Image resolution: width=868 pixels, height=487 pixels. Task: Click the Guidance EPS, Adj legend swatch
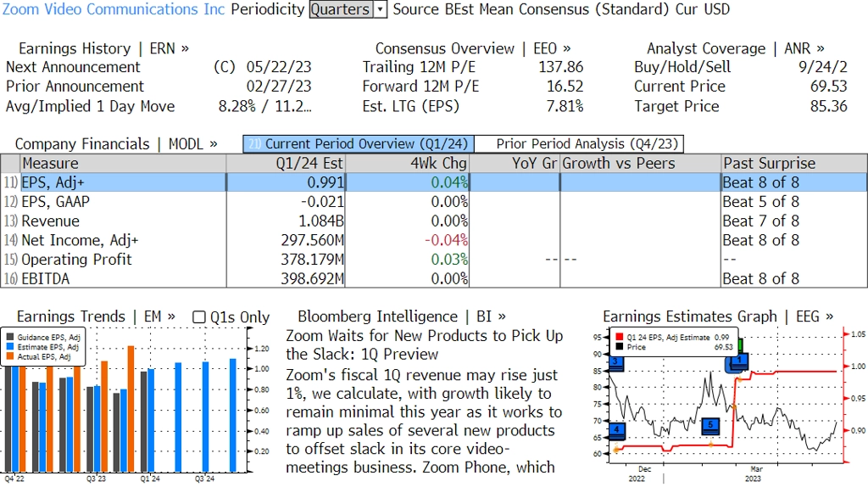(x=10, y=337)
